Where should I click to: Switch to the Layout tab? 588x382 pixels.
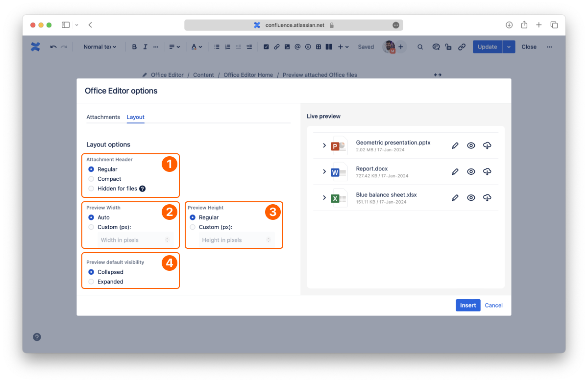tap(135, 117)
